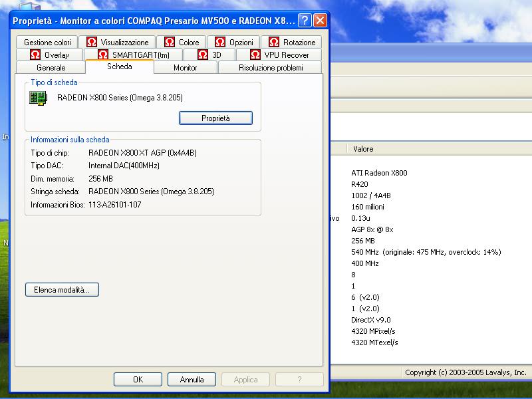532x399 pixels.
Task: Select the 160 milioni value
Action: click(368, 207)
